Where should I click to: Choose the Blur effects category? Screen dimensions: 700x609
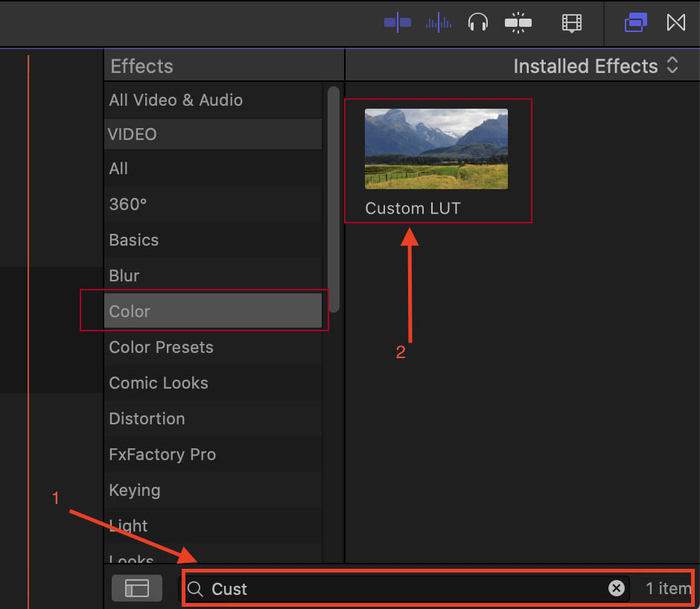(213, 276)
